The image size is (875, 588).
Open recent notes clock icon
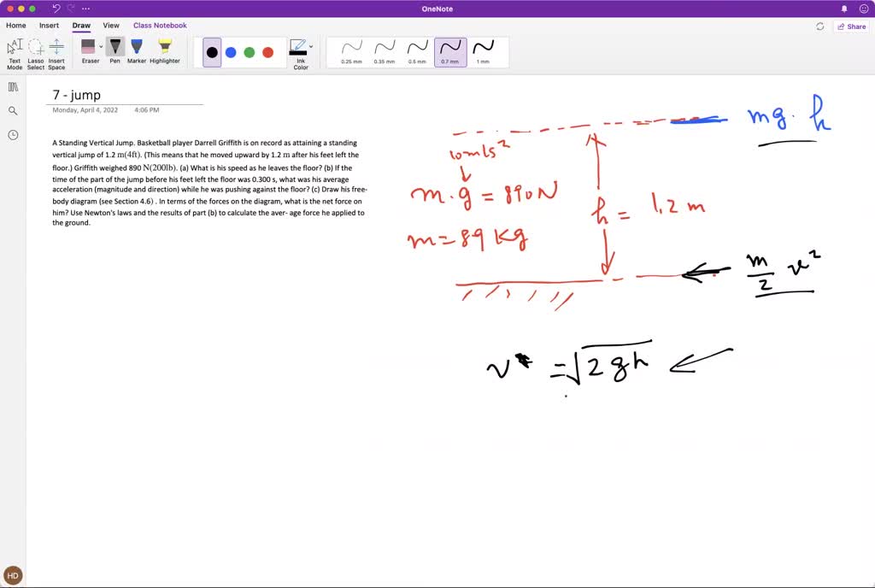coord(13,135)
